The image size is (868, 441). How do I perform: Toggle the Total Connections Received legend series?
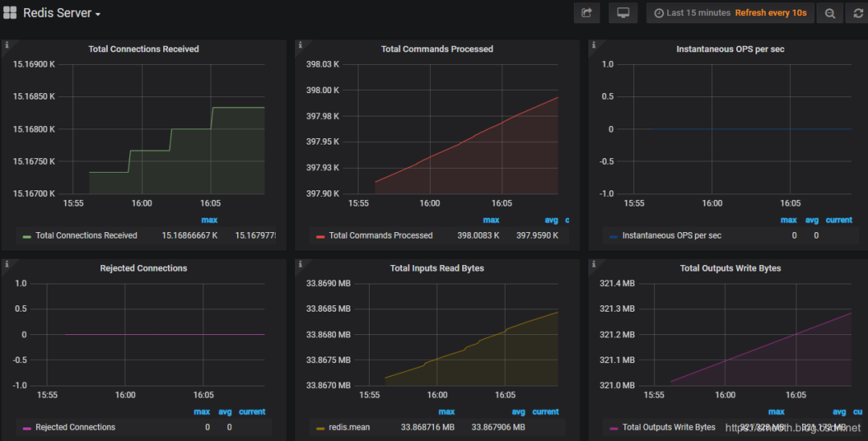[x=86, y=235]
